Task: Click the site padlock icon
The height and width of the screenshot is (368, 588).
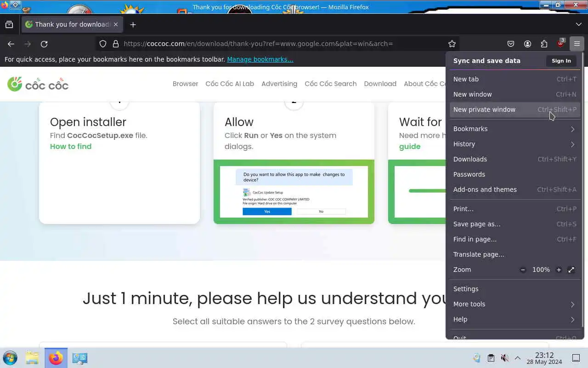Action: [x=116, y=44]
